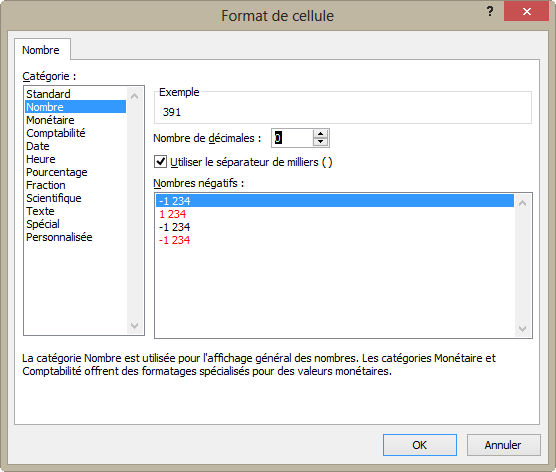Click negative numbers list scroll-up arrow
This screenshot has width=556, height=472.
click(522, 203)
